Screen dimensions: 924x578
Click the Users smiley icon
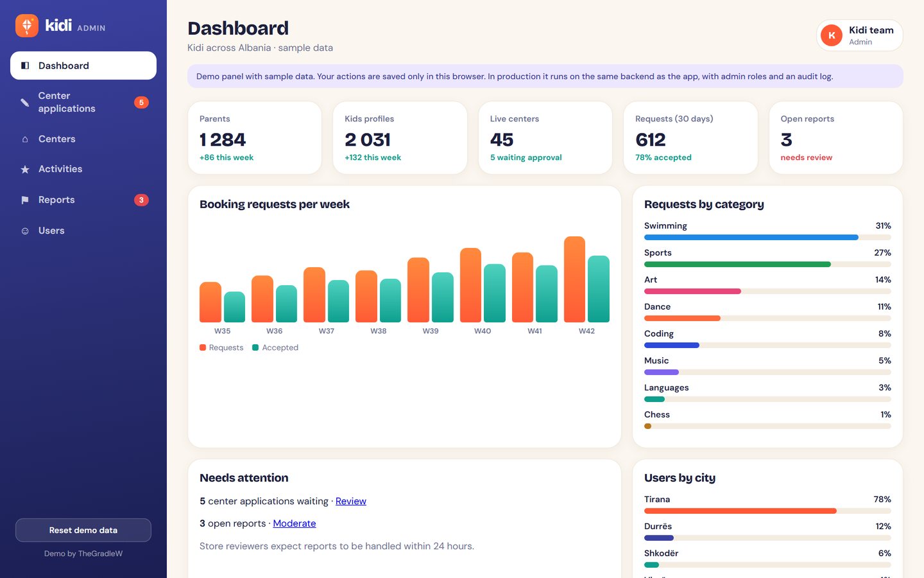[25, 231]
